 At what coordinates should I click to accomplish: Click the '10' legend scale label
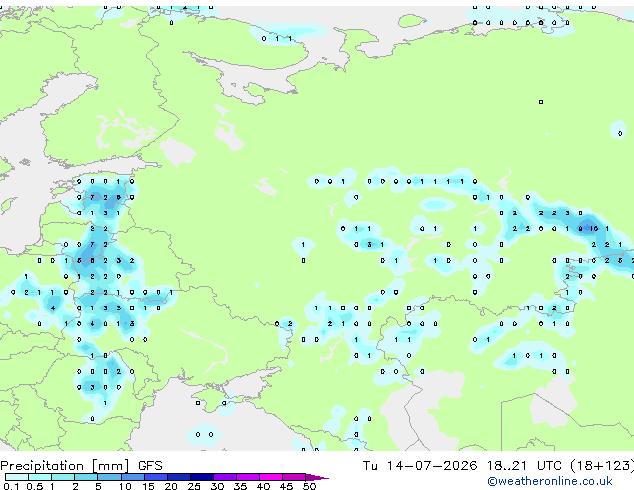pyautogui.click(x=125, y=486)
